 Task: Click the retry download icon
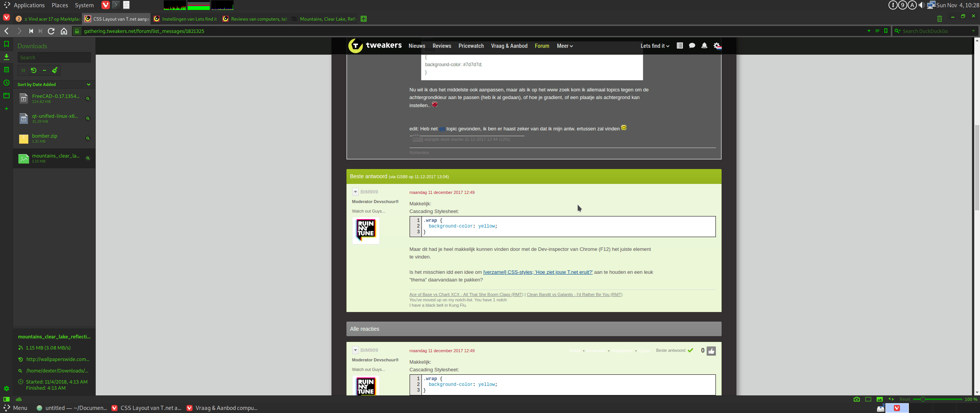[x=34, y=70]
